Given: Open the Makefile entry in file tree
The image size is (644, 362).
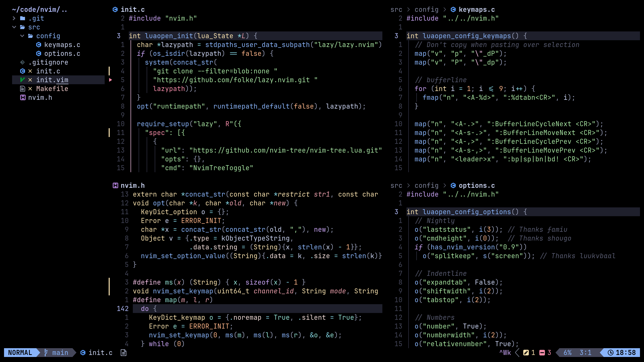Looking at the screenshot, I should (x=52, y=89).
